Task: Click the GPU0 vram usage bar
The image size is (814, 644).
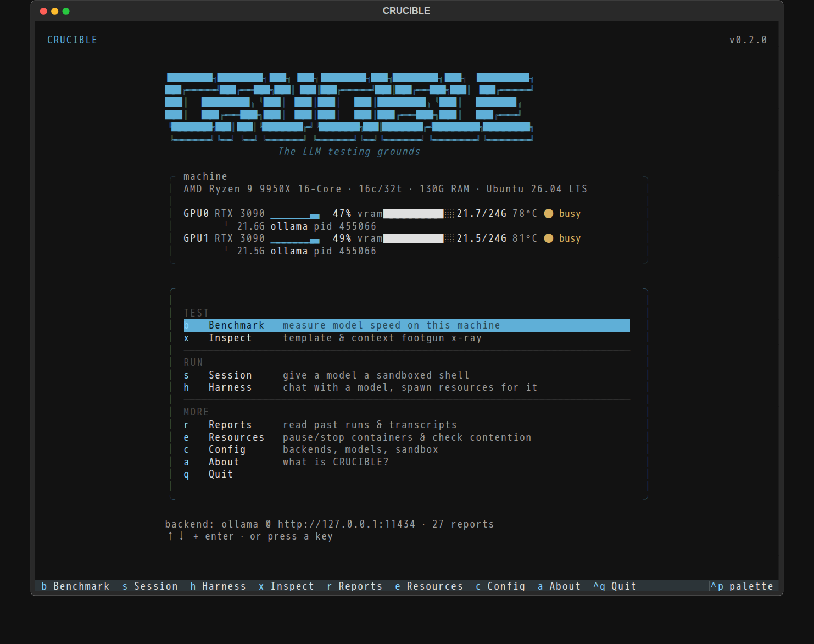Action: click(x=419, y=214)
